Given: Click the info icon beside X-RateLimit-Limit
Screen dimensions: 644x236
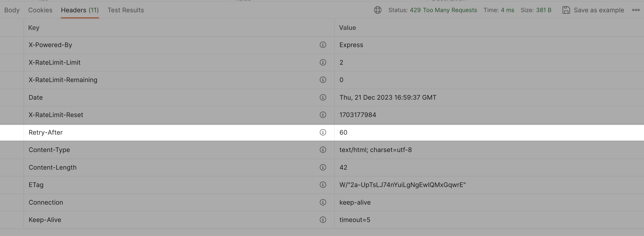Looking at the screenshot, I should (x=323, y=62).
